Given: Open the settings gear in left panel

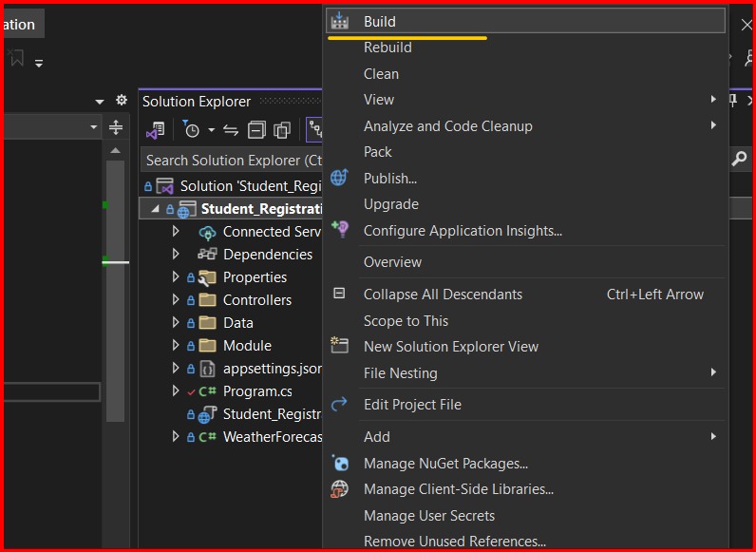Looking at the screenshot, I should 122,100.
